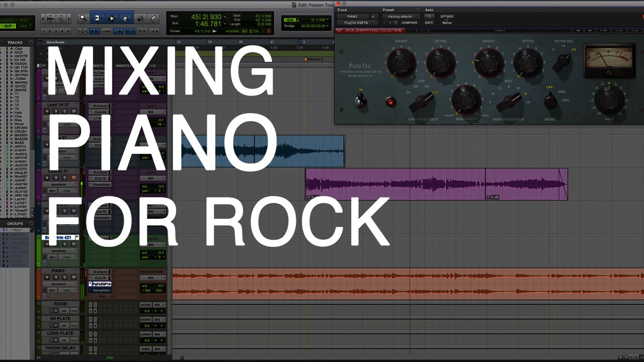
Task: Toggle plug-in BYPASS
Action: 446,17
